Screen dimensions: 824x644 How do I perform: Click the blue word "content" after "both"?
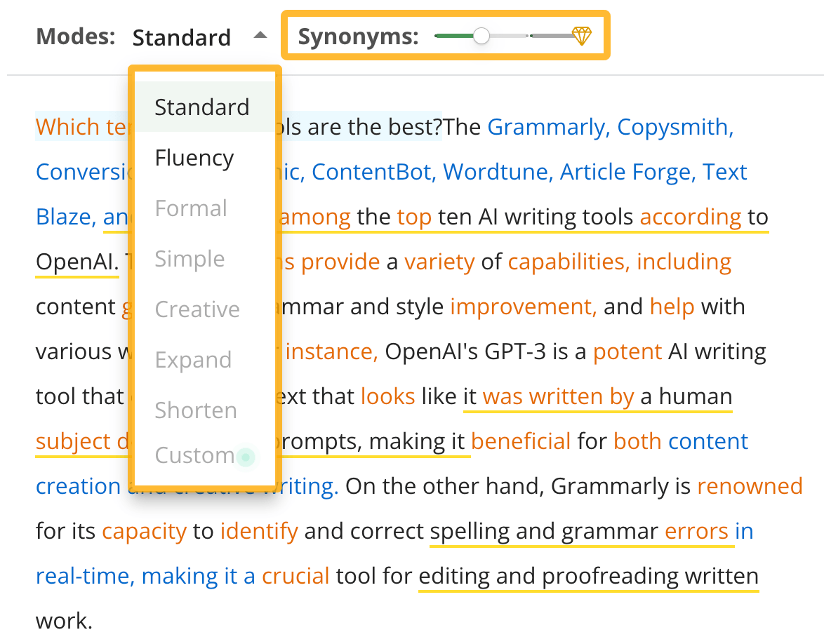(x=708, y=441)
